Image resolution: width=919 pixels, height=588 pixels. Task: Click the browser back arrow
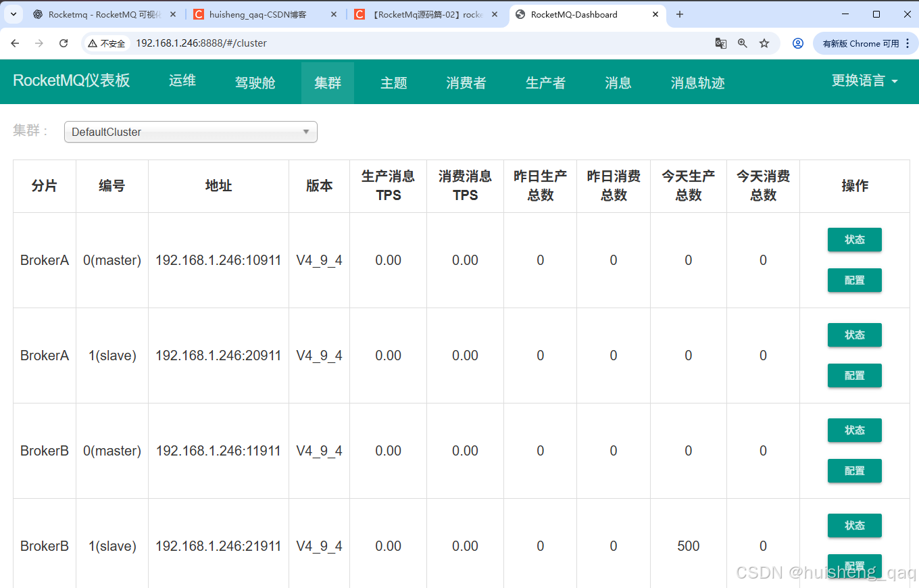tap(15, 43)
